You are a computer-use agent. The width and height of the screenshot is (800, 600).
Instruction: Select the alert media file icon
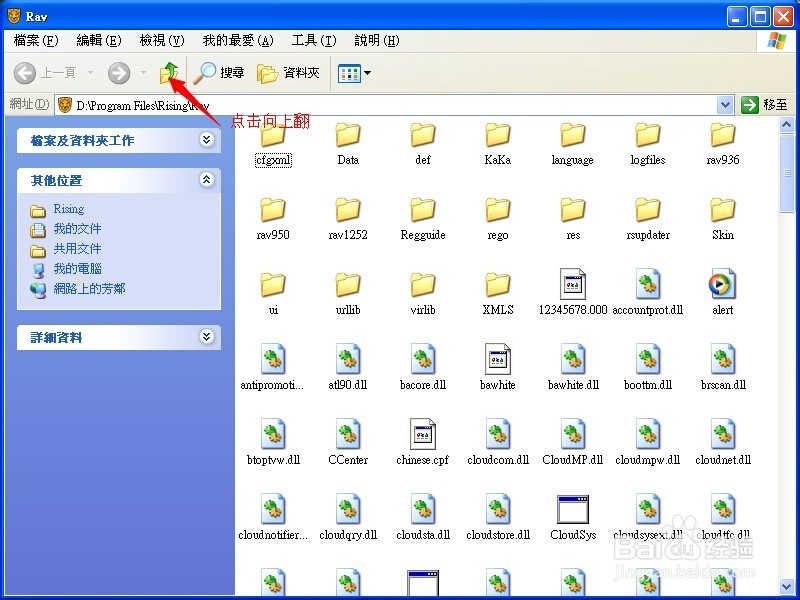[x=723, y=284]
